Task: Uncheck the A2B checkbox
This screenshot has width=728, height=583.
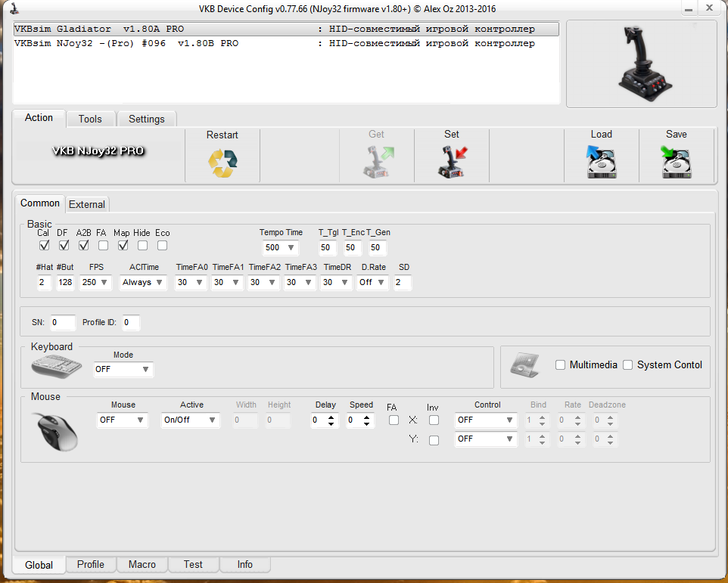Action: tap(83, 245)
